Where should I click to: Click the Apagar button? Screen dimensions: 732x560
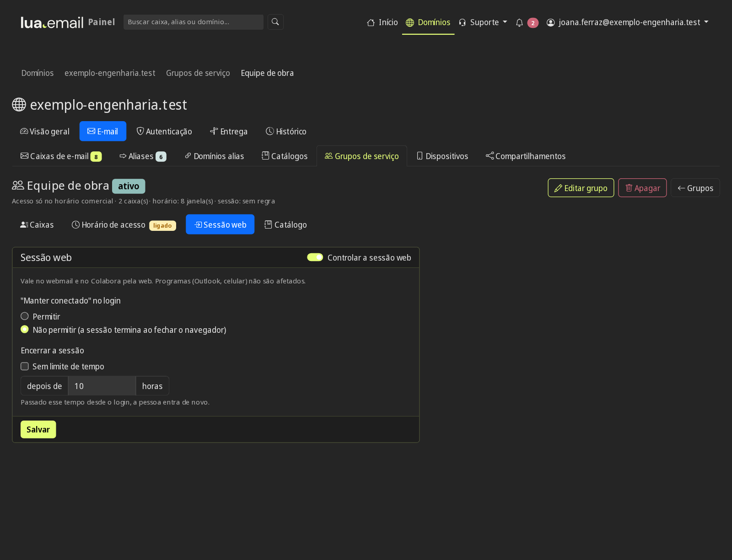click(642, 188)
